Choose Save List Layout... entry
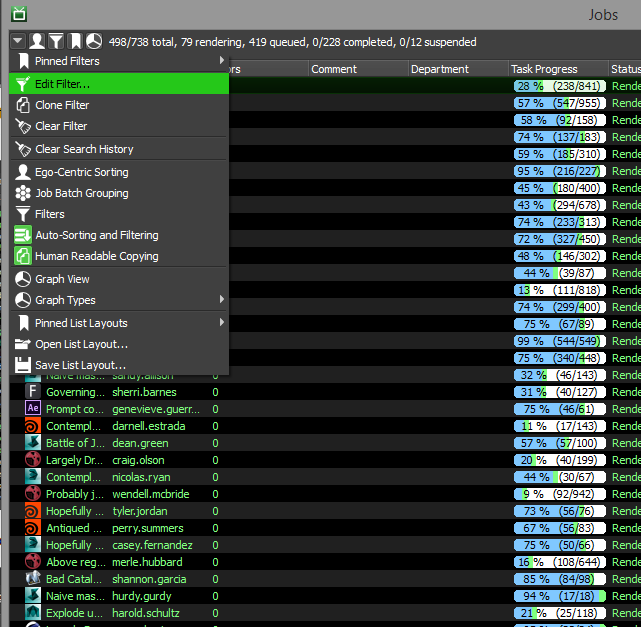Screen dimensions: 641x627 point(119,365)
